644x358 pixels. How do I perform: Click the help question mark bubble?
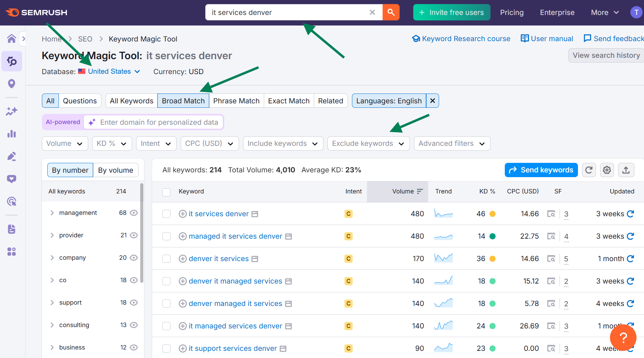click(x=623, y=337)
